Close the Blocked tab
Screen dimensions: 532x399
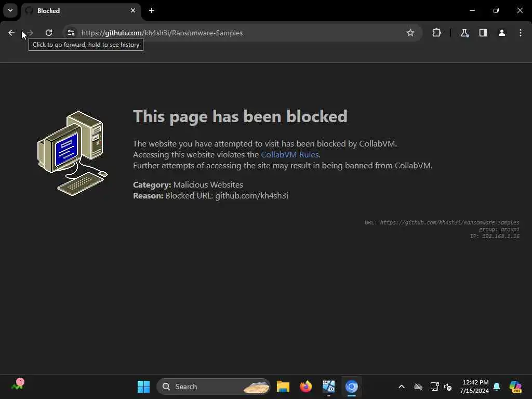[133, 10]
